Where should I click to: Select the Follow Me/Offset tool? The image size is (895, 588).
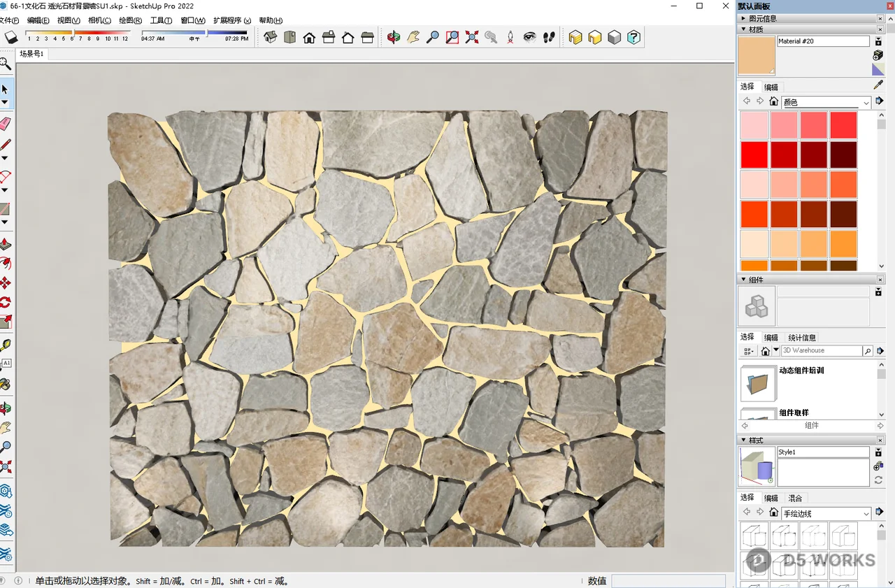point(5,264)
